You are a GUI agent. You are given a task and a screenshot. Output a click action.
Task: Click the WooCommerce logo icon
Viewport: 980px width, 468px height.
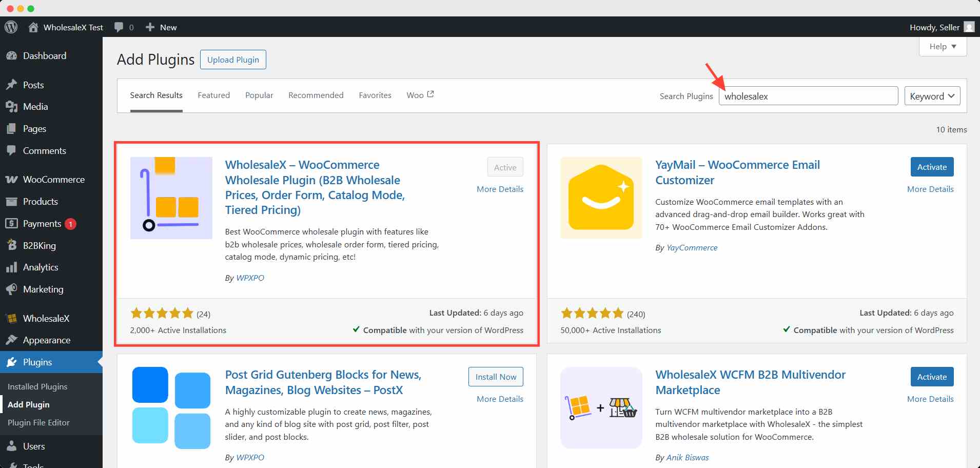tap(11, 180)
